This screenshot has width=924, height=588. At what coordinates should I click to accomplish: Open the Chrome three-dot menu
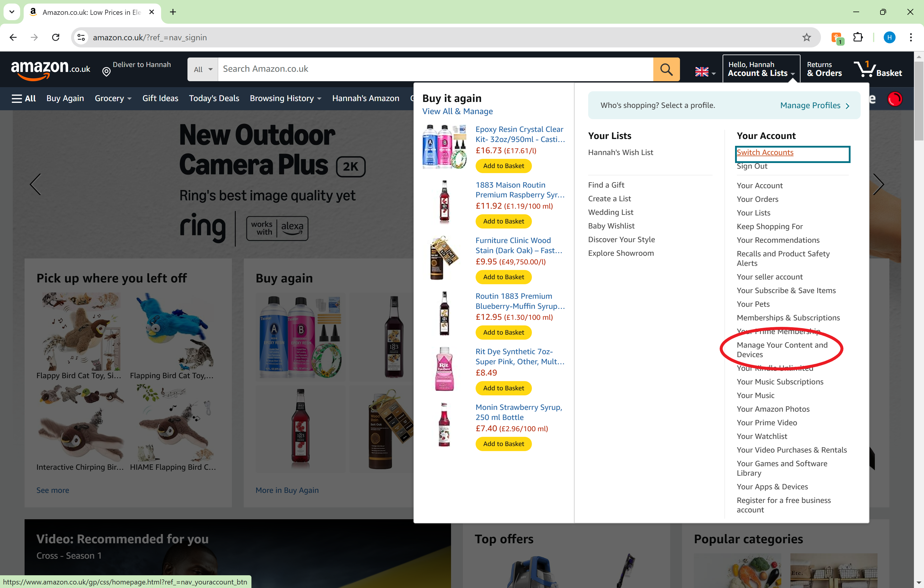point(911,37)
